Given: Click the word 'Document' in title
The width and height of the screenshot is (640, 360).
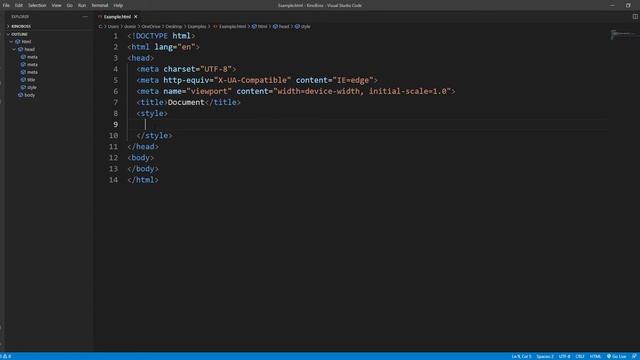Looking at the screenshot, I should [x=186, y=102].
